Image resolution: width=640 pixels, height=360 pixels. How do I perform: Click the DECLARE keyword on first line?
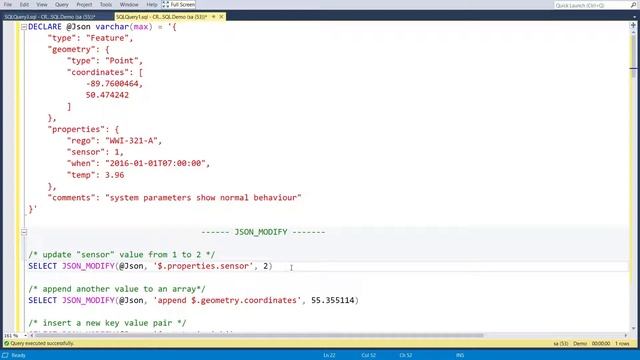[x=45, y=27]
